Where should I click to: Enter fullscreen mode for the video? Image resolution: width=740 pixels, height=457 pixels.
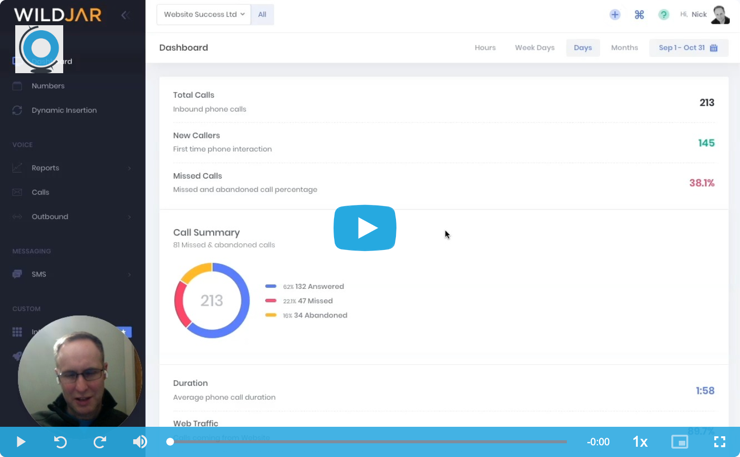pyautogui.click(x=719, y=442)
